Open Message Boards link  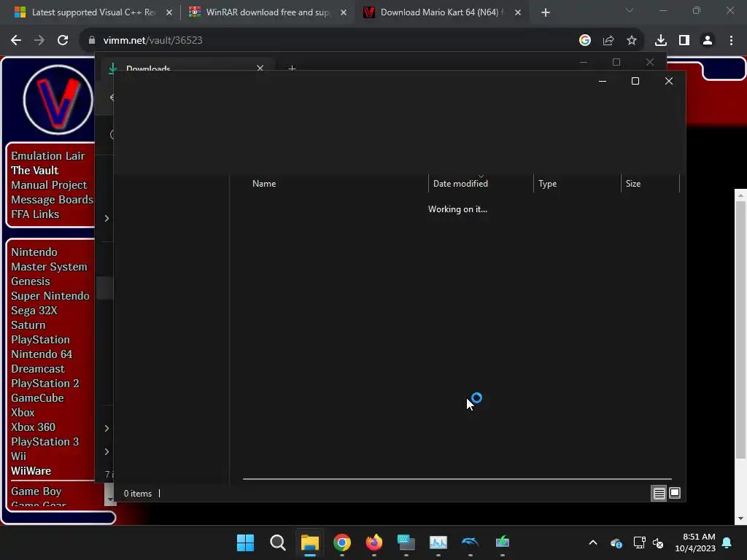click(52, 200)
